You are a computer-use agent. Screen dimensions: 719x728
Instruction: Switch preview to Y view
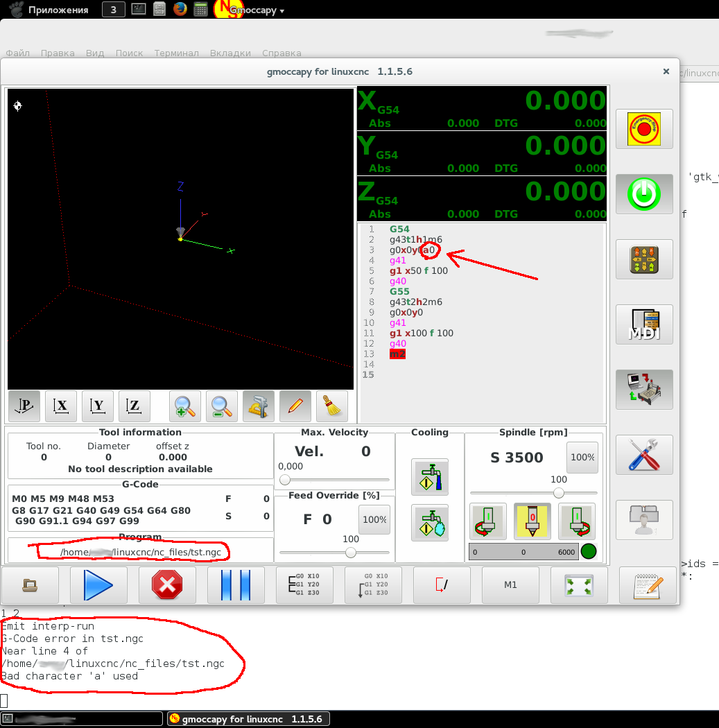tap(98, 406)
